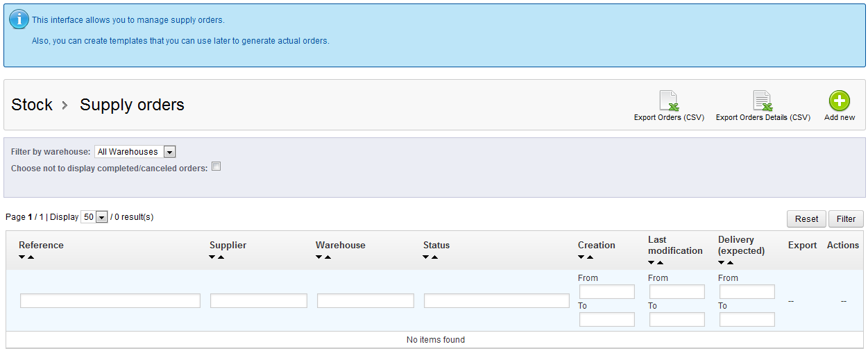Image resolution: width=868 pixels, height=351 pixels.
Task: Sort Warehouse column descending arrow
Action: (x=319, y=257)
